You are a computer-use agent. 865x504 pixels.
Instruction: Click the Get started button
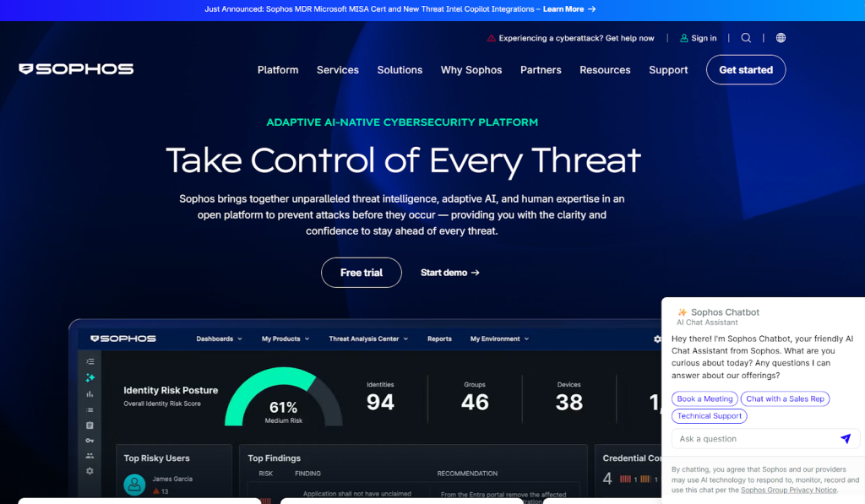click(x=746, y=70)
